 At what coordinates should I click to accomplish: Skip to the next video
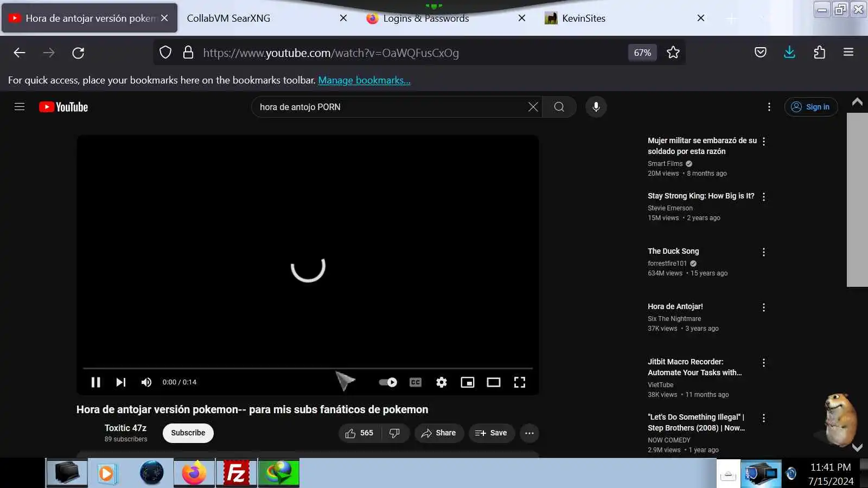coord(121,382)
